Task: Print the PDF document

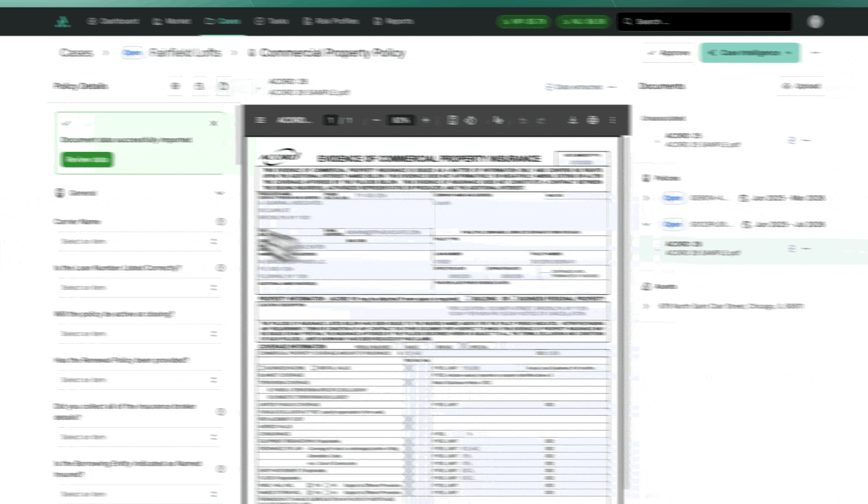Action: point(593,120)
